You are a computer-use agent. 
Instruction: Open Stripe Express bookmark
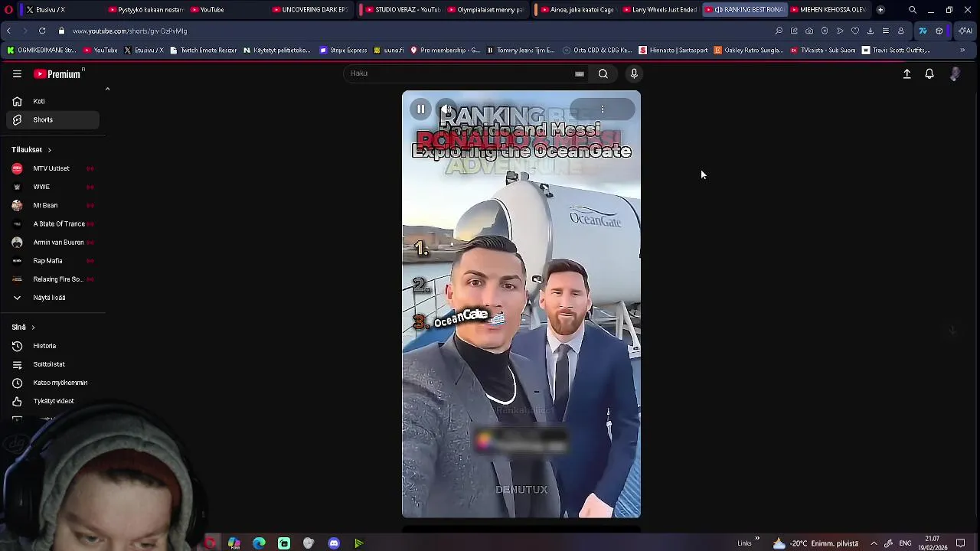point(343,51)
